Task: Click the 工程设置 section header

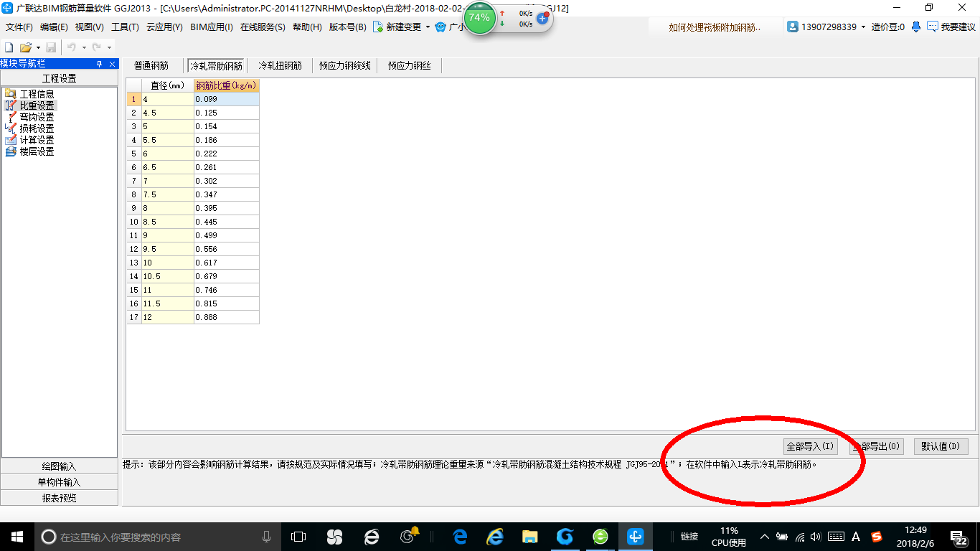Action: pyautogui.click(x=59, y=78)
